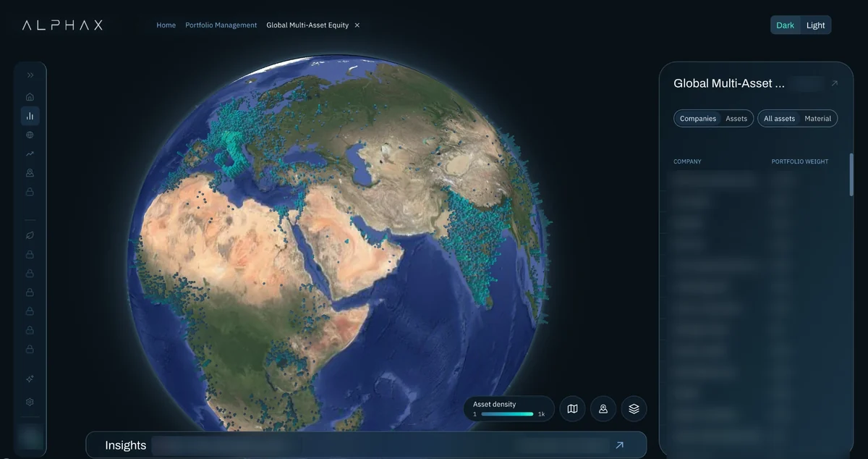
Task: Open the person location pin sidebar icon
Action: tap(30, 173)
